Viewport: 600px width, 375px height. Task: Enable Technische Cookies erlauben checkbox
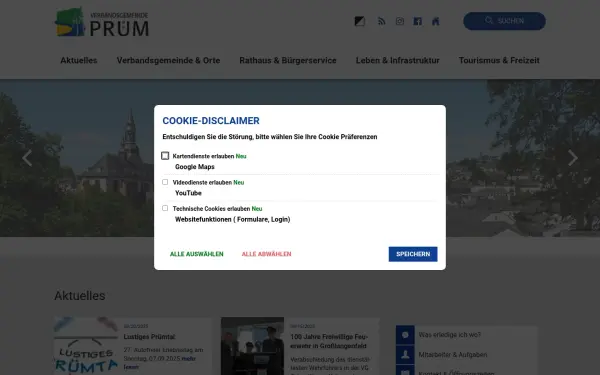(x=165, y=208)
